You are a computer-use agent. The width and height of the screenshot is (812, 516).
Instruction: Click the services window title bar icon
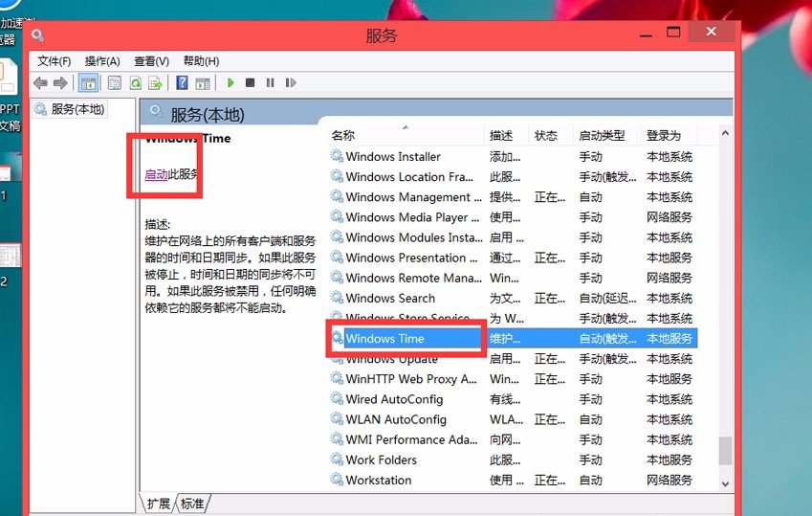pos(37,35)
